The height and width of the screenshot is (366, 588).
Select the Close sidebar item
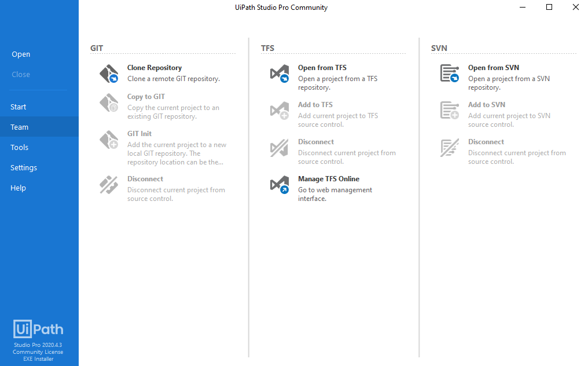(x=21, y=74)
